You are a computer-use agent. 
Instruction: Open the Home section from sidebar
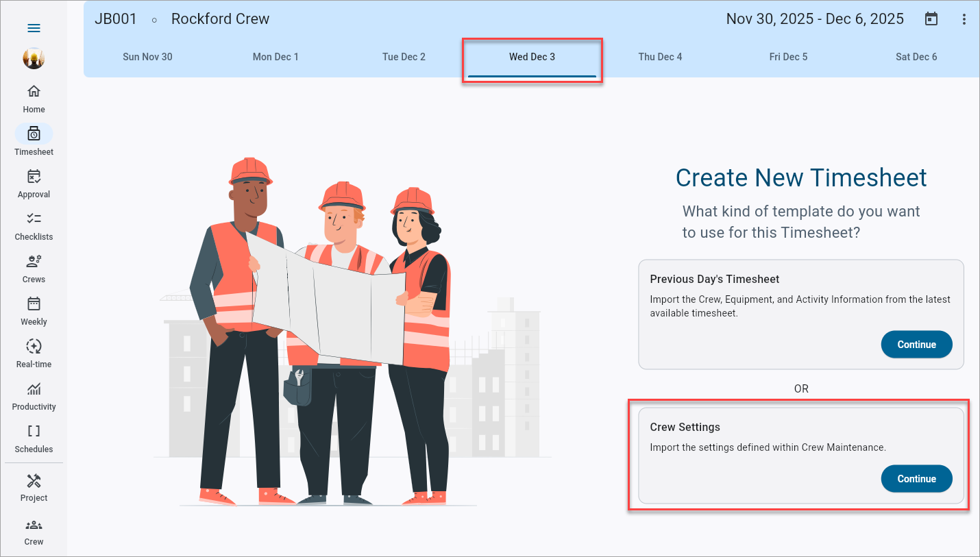tap(34, 96)
